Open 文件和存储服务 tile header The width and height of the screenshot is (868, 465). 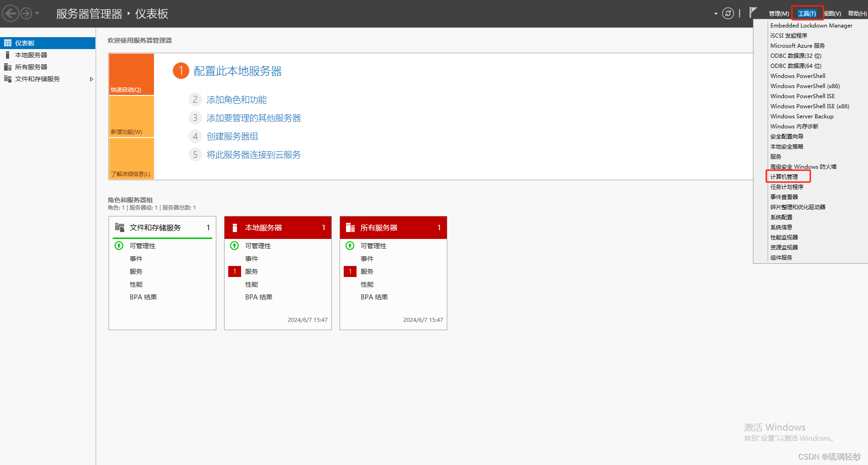click(162, 227)
